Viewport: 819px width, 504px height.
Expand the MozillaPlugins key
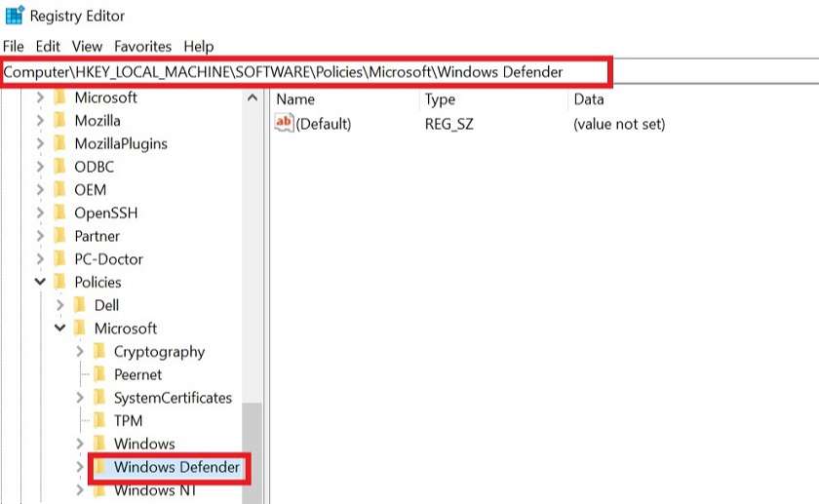click(x=40, y=143)
